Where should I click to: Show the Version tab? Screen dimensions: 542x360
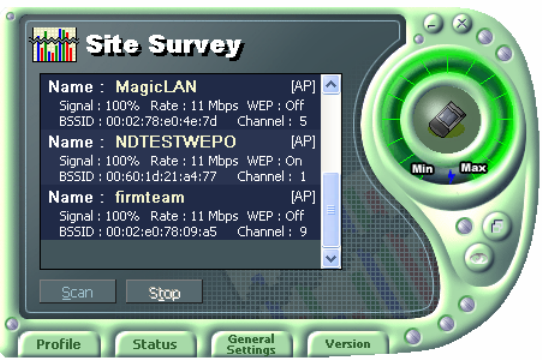point(347,344)
